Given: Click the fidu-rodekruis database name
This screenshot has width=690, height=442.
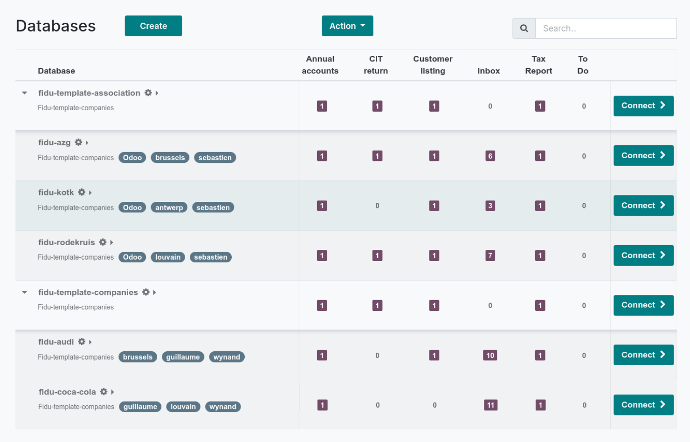Looking at the screenshot, I should [66, 242].
